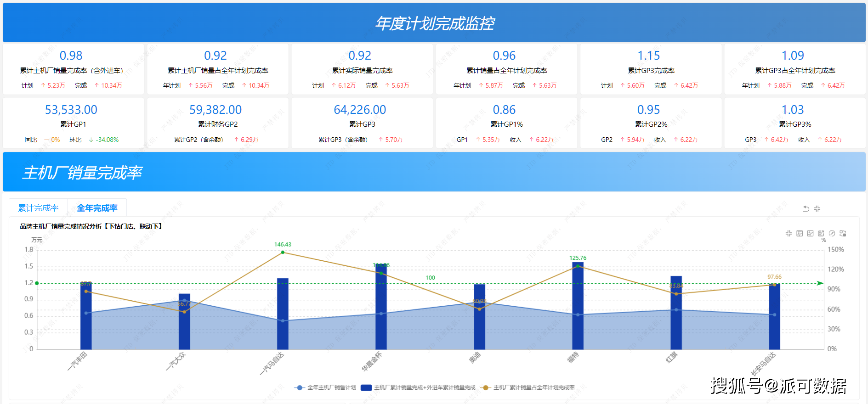This screenshot has width=868, height=404.
Task: Click the 红旗 x-axis label
Action: 671,358
